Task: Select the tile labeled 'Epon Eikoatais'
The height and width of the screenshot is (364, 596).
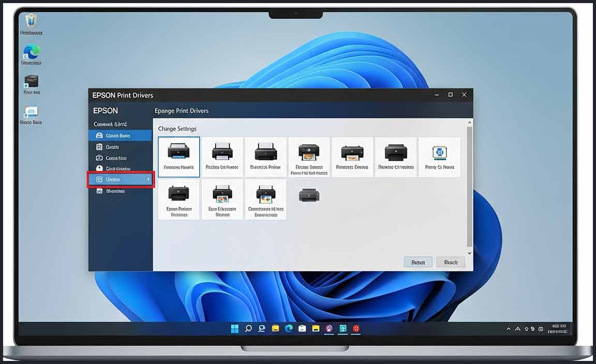Action: [x=222, y=200]
